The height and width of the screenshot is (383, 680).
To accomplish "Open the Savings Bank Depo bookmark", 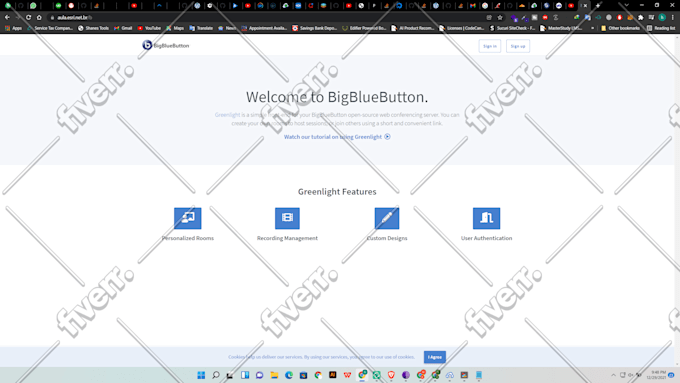I will (x=315, y=28).
